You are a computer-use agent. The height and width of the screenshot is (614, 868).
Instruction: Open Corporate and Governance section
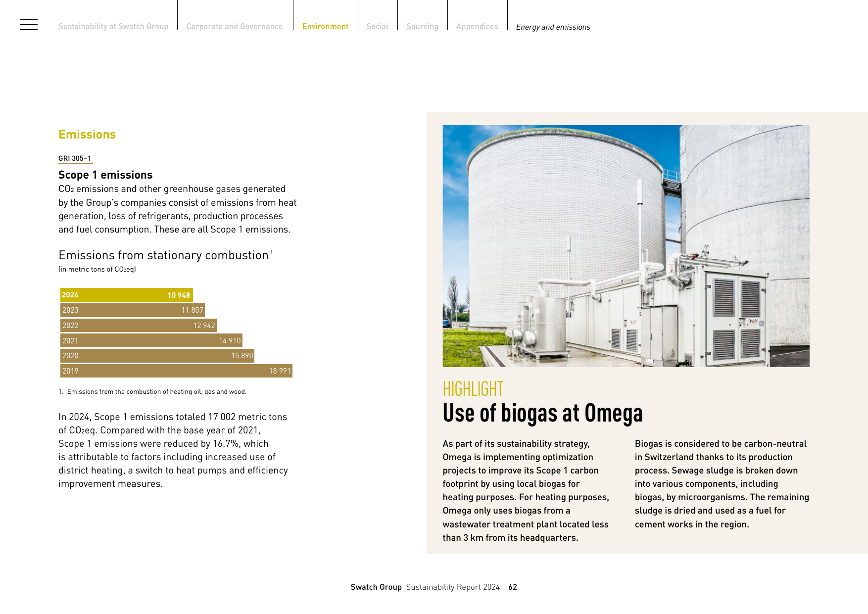(x=235, y=27)
